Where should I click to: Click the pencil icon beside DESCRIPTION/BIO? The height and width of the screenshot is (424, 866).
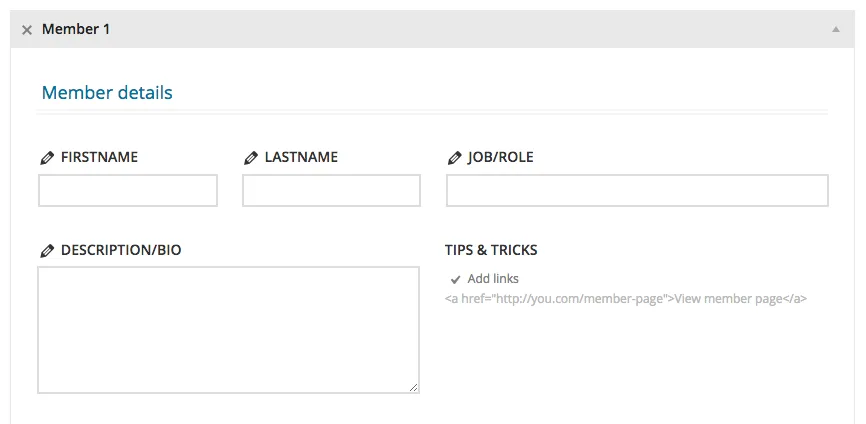tap(47, 251)
